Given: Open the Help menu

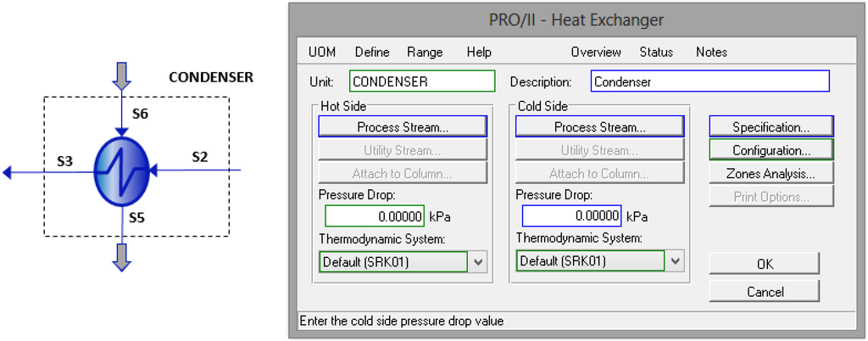Looking at the screenshot, I should pos(479,52).
